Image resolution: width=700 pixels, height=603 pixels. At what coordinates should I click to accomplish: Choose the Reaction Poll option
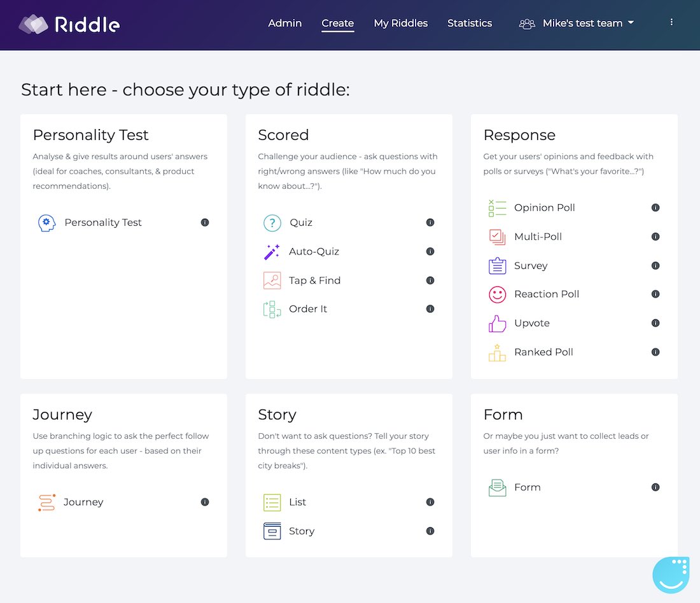(547, 294)
